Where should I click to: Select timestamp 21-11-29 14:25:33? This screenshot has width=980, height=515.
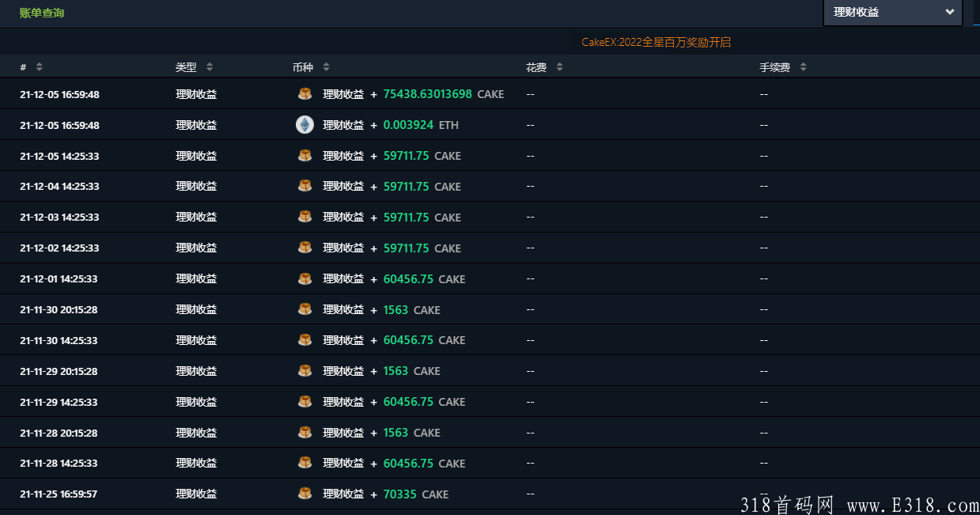point(59,403)
